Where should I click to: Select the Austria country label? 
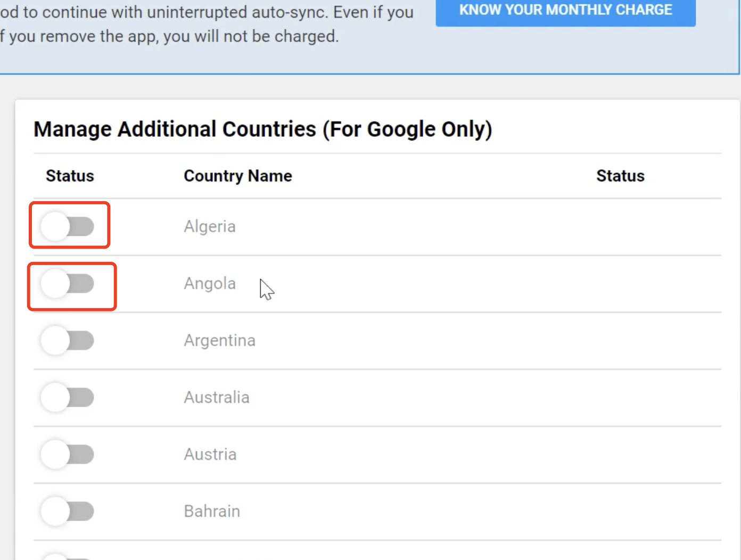(210, 454)
